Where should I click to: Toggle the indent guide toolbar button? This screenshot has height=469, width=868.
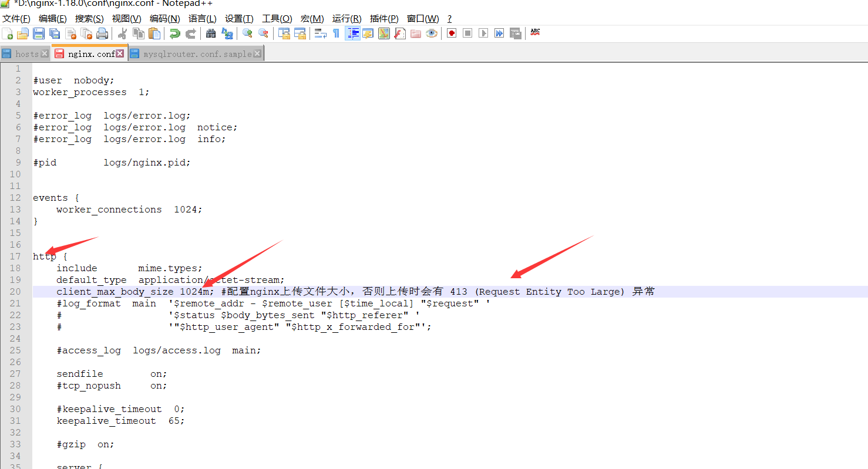click(x=353, y=33)
